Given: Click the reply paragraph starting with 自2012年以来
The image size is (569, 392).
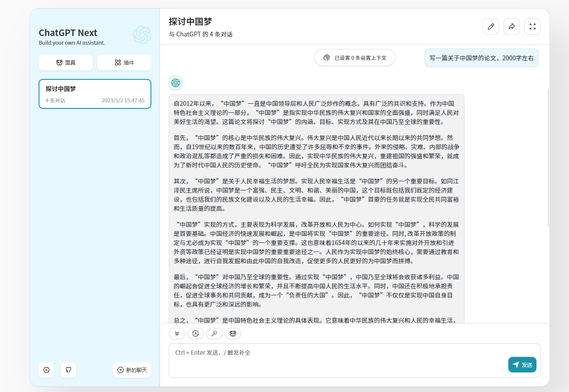Looking at the screenshot, I should [x=317, y=113].
